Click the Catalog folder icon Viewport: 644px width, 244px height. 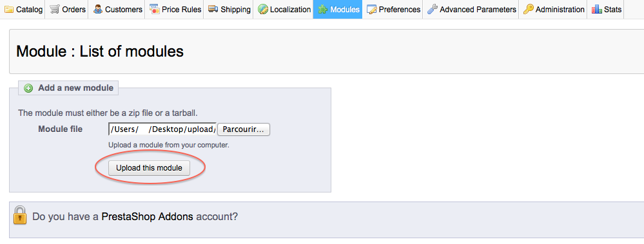(x=9, y=9)
